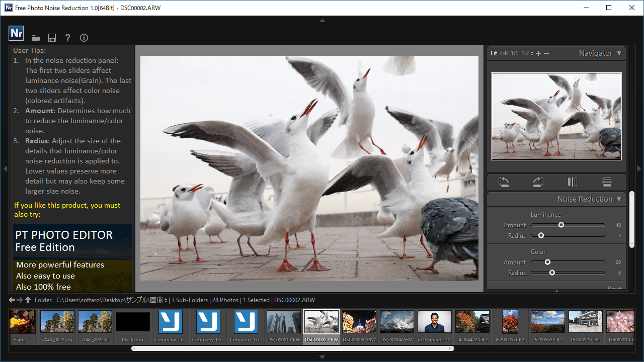Collapse the filmstrip via bottom arrow
This screenshot has width=644, height=362.
point(322,357)
